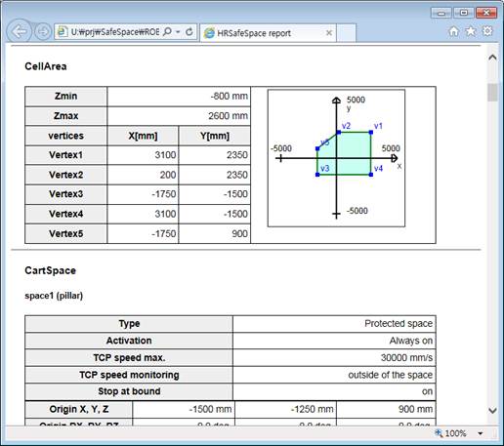Click the zoom magnifier icon in status bar

coord(439,433)
